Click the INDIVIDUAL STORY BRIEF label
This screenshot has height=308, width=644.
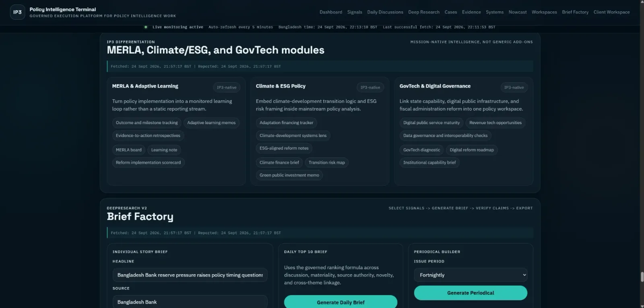click(x=140, y=252)
